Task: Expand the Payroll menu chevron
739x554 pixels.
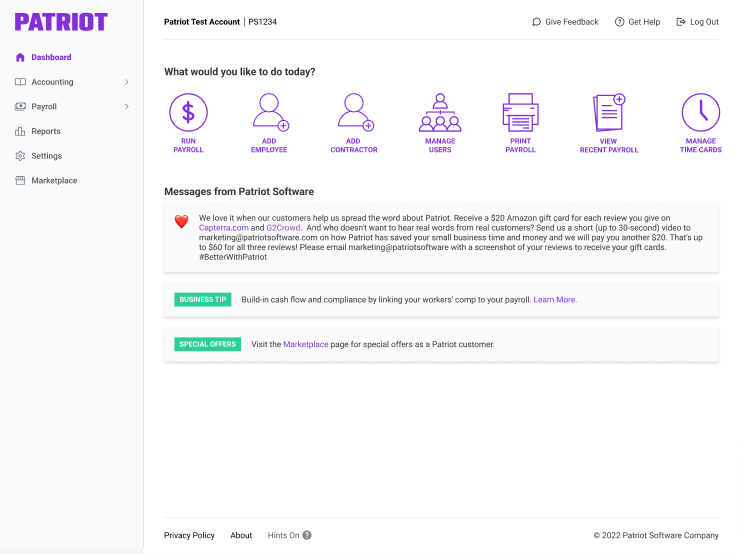Action: (x=126, y=107)
